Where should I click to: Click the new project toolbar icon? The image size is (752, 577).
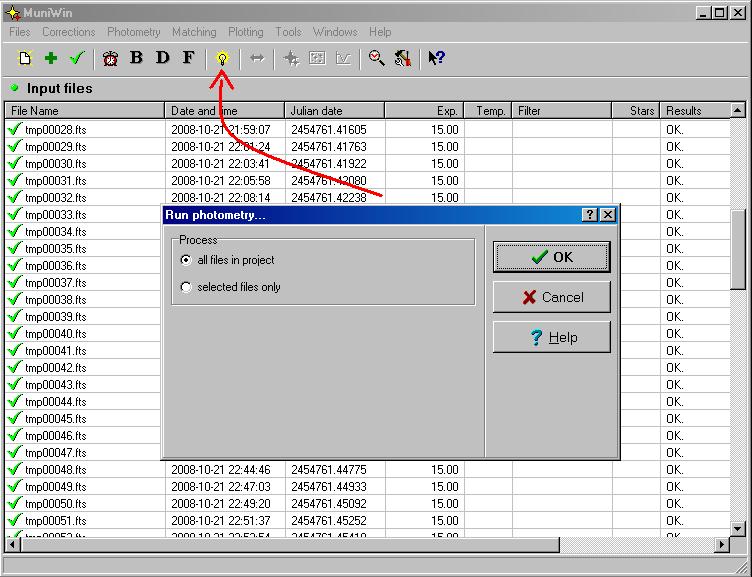pos(25,58)
